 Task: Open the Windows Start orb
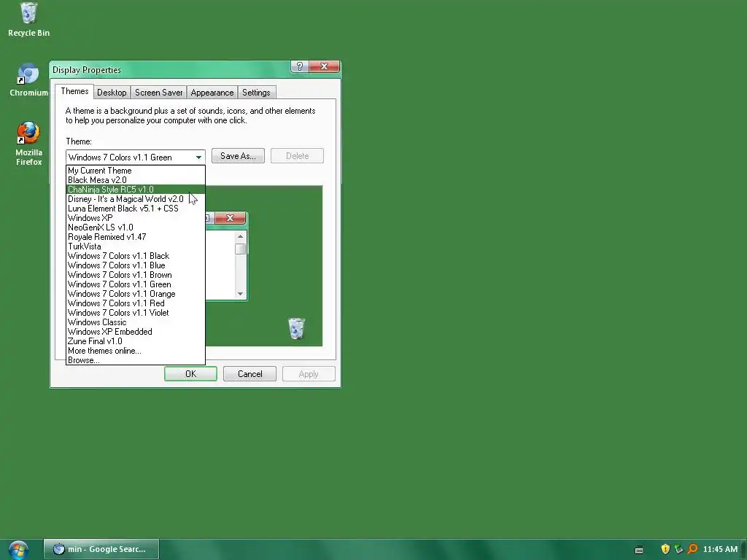pos(18,550)
